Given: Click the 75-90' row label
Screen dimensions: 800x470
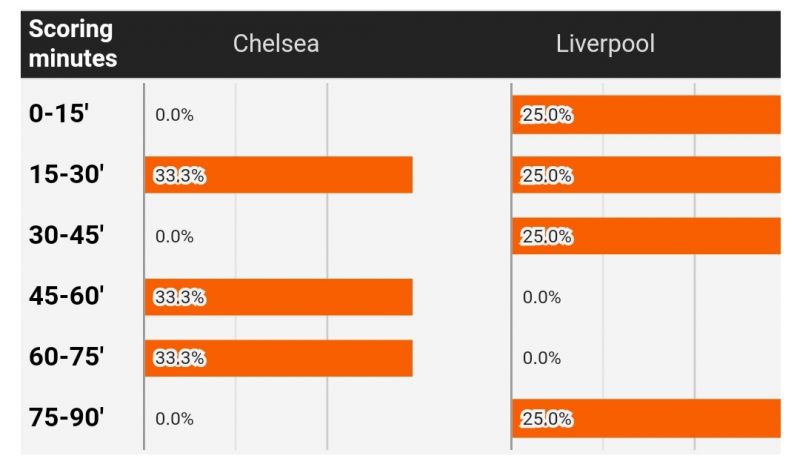Looking at the screenshot, I should 67,418.
